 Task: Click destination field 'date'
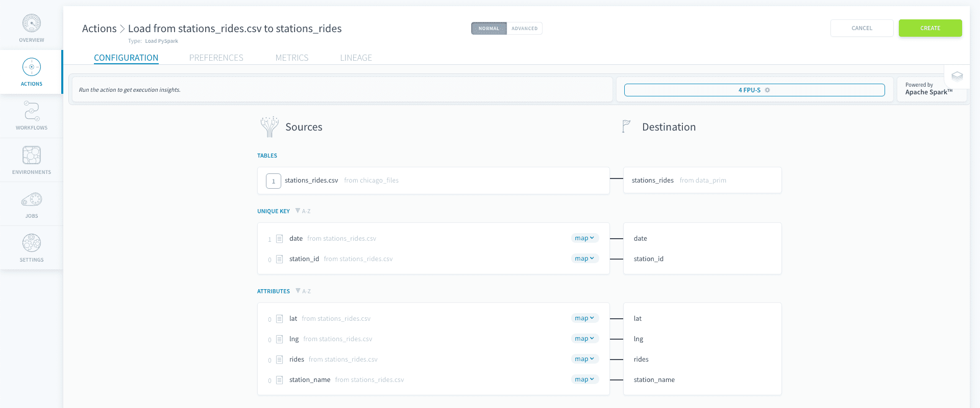[641, 238]
